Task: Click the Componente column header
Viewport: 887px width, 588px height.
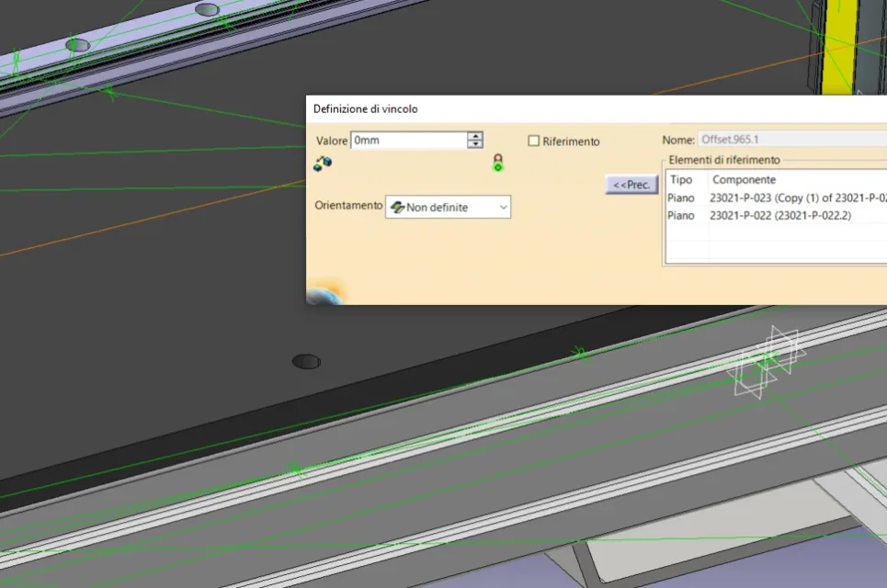Action: click(x=744, y=180)
